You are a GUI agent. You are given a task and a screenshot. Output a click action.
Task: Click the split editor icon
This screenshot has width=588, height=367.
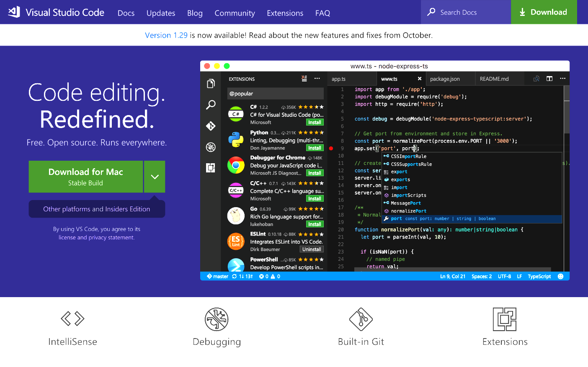click(549, 79)
